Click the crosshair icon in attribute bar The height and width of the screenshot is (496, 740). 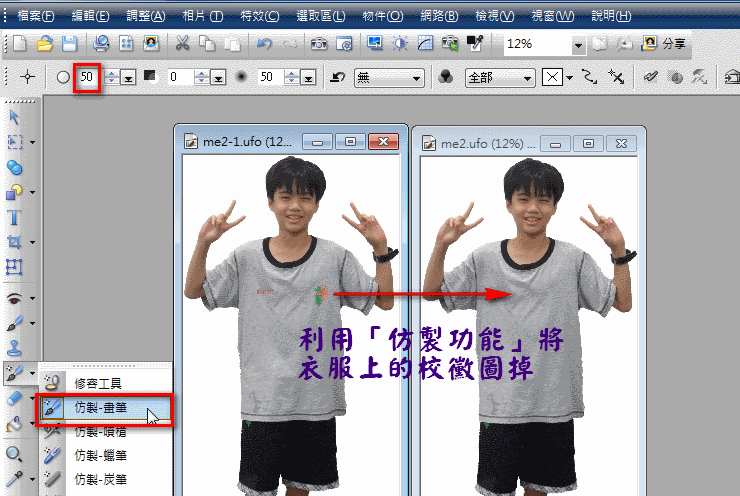[x=27, y=76]
